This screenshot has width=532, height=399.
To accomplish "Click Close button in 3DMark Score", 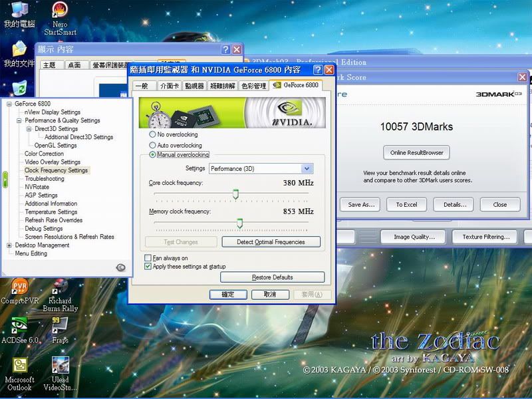I will pyautogui.click(x=500, y=205).
